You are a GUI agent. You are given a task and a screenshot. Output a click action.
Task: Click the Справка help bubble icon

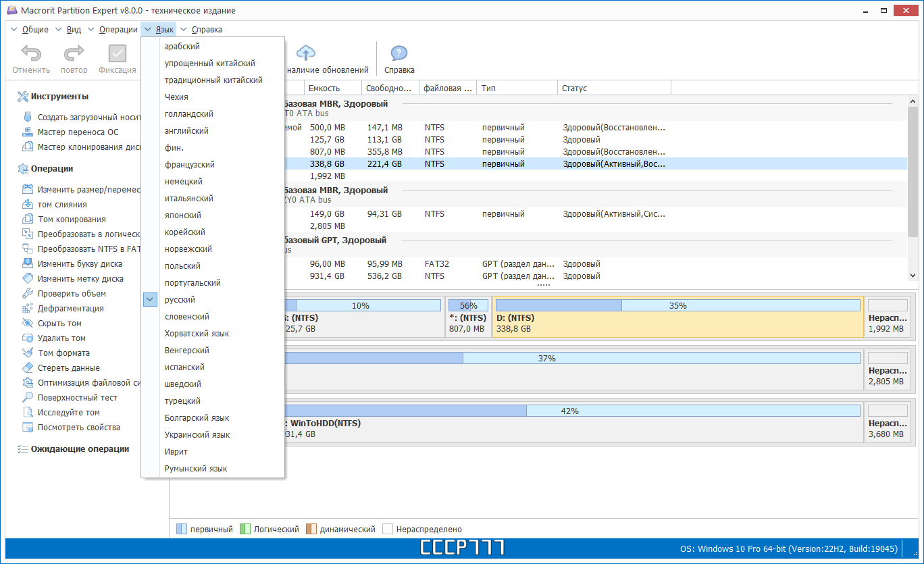pyautogui.click(x=399, y=53)
